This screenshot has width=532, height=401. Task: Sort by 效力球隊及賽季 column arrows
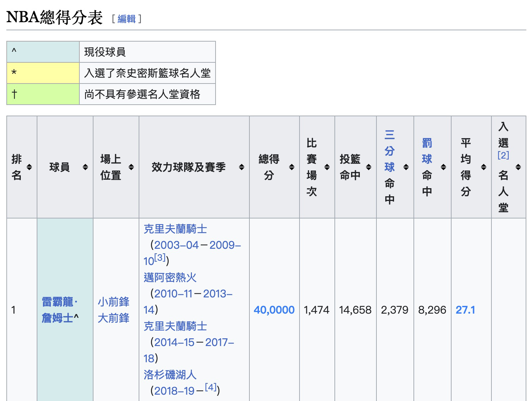pyautogui.click(x=242, y=167)
